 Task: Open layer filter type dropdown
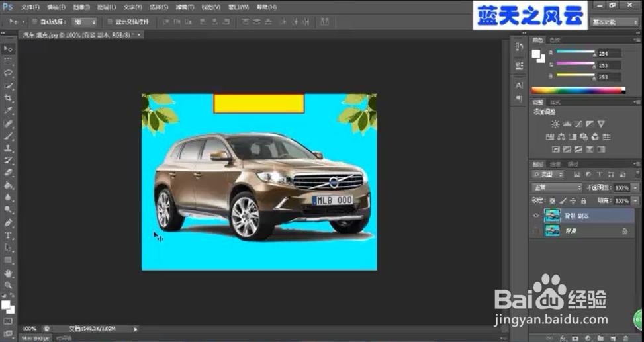[x=548, y=175]
